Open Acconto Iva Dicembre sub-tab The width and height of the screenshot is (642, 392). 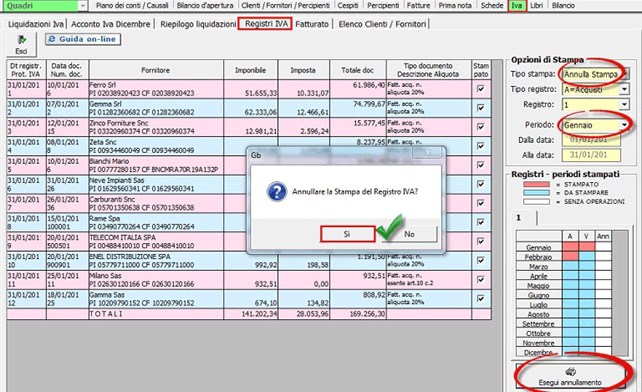(111, 24)
